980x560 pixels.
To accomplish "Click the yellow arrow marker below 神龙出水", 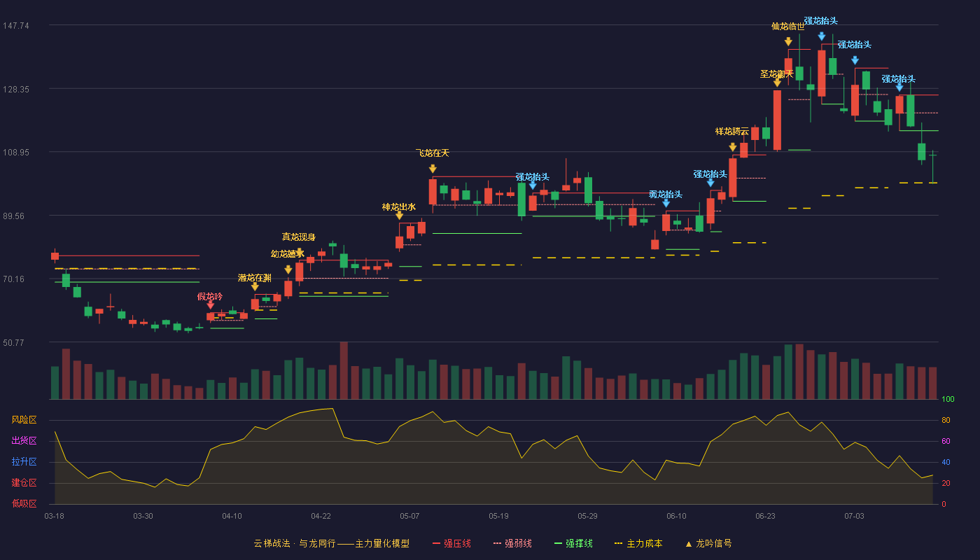I will click(399, 216).
